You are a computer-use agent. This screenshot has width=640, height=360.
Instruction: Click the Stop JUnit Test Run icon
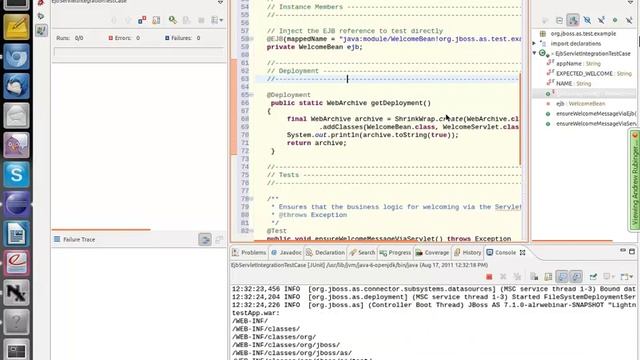pyautogui.click(x=201, y=20)
